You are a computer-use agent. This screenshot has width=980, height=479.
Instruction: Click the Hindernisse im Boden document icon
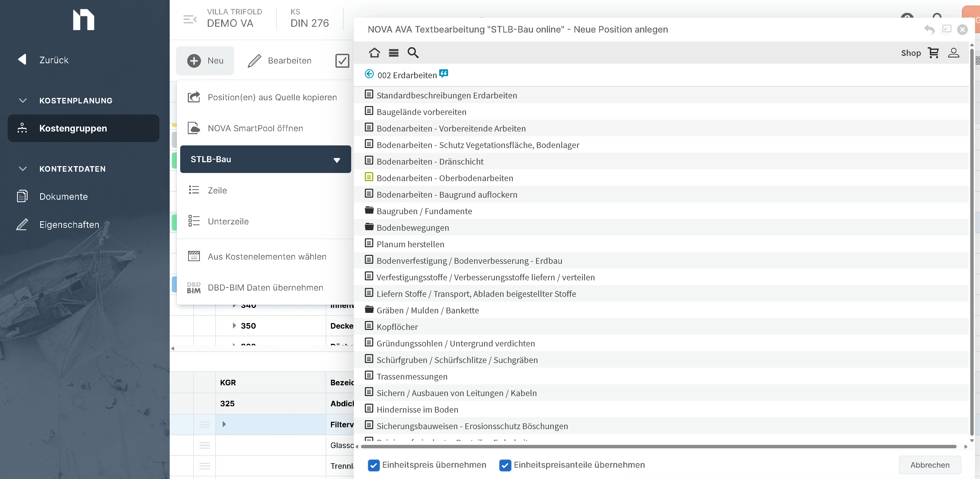369,408
